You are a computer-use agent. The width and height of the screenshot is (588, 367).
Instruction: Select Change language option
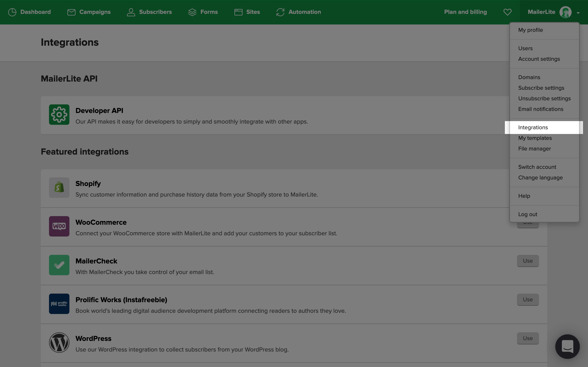click(x=540, y=178)
